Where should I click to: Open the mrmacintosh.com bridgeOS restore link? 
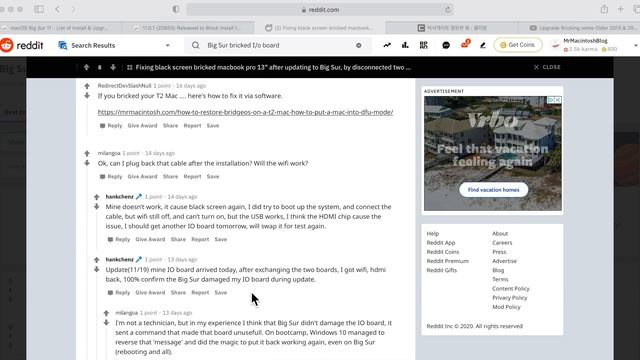[x=245, y=112]
